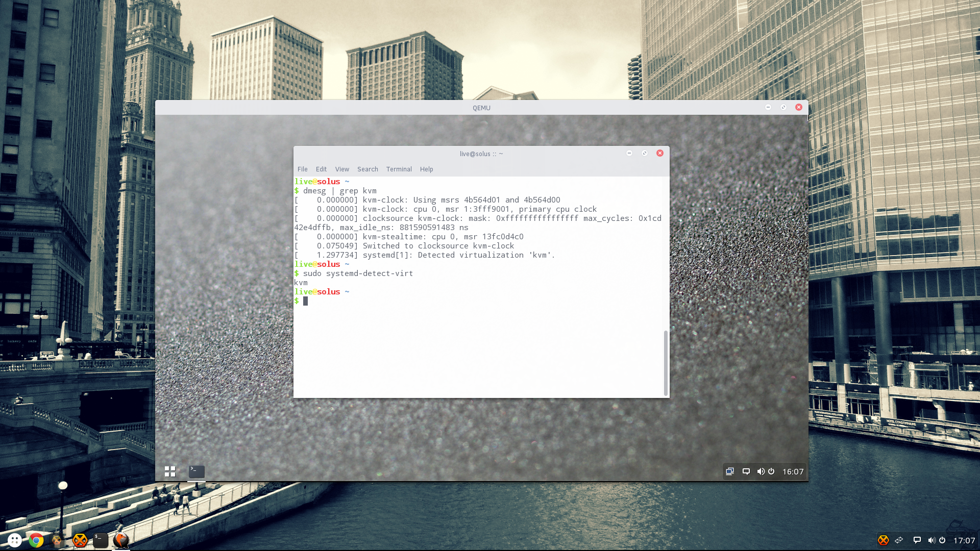980x551 pixels.
Task: Click the host volume speaker icon
Action: pos(932,540)
